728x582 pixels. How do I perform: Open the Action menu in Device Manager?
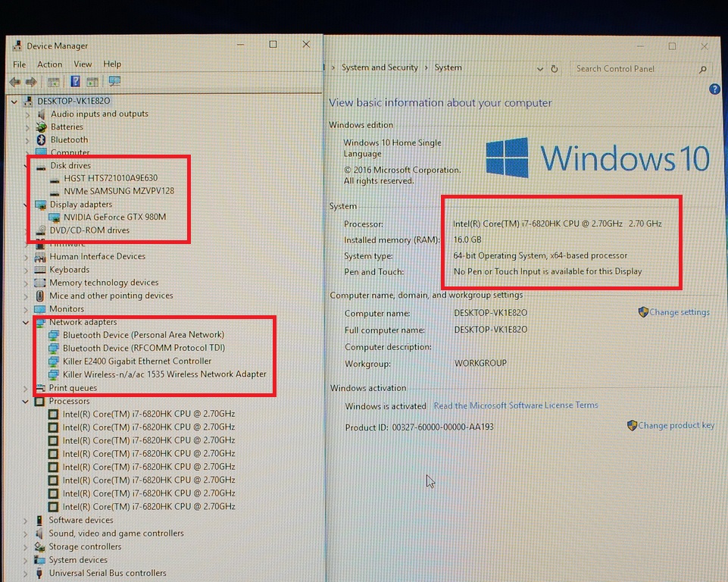50,64
